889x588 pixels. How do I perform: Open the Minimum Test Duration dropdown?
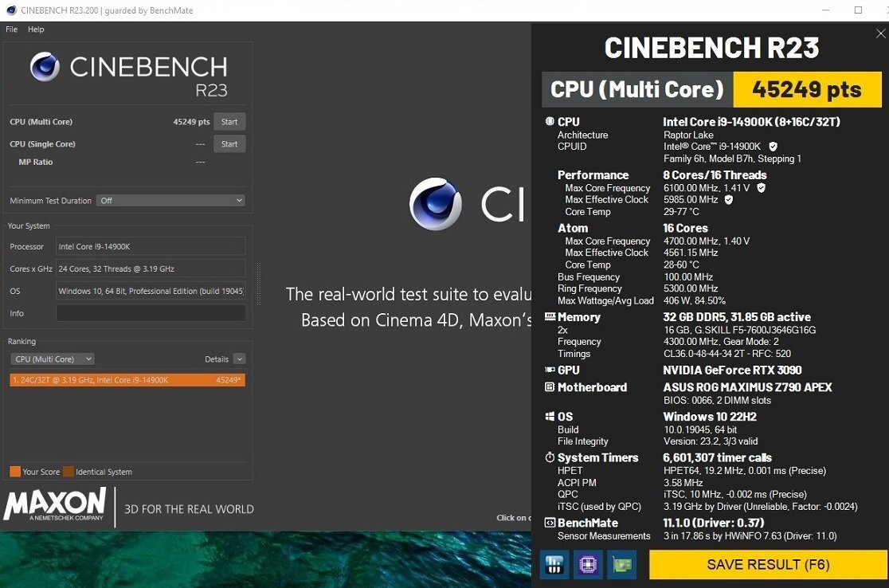170,200
